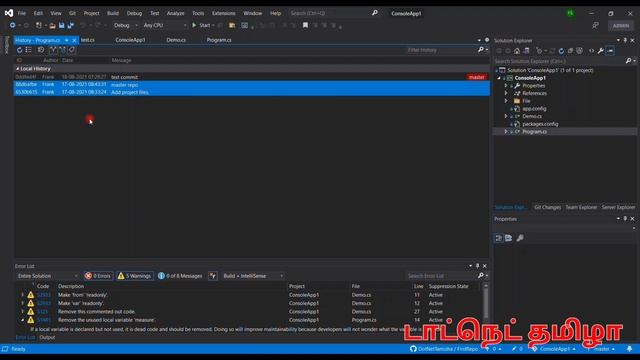This screenshot has height=360, width=640.
Task: Close the History - Program.cs tab
Action: [x=74, y=40]
